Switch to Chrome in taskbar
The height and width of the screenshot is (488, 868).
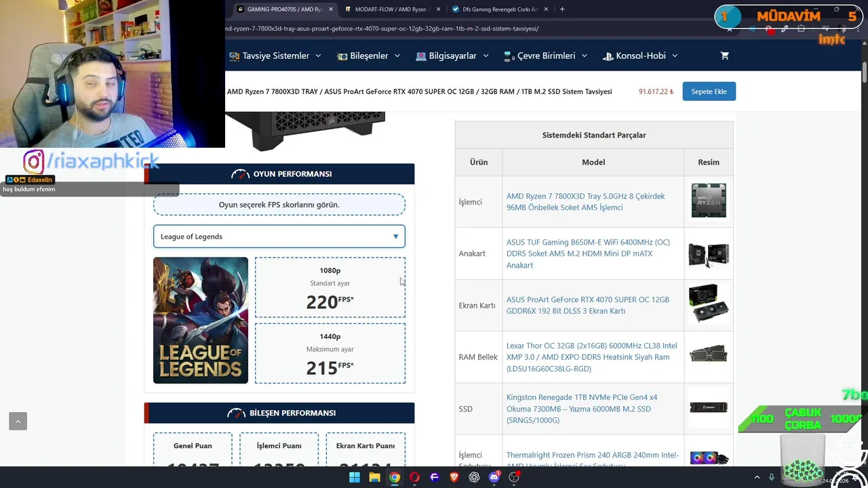point(394,477)
